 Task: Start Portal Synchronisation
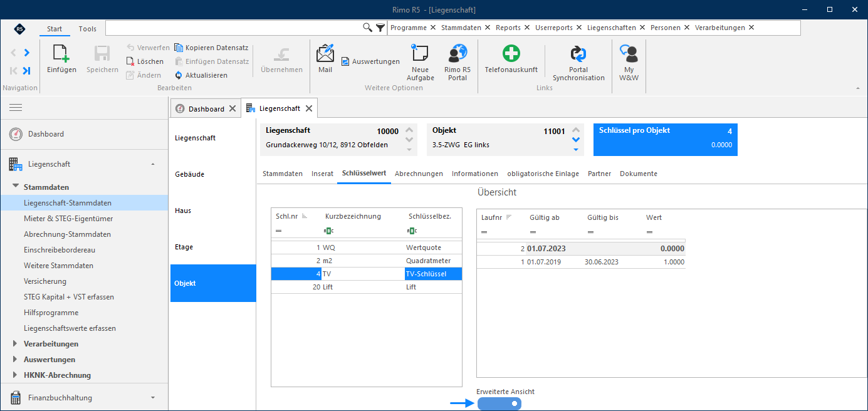point(578,63)
